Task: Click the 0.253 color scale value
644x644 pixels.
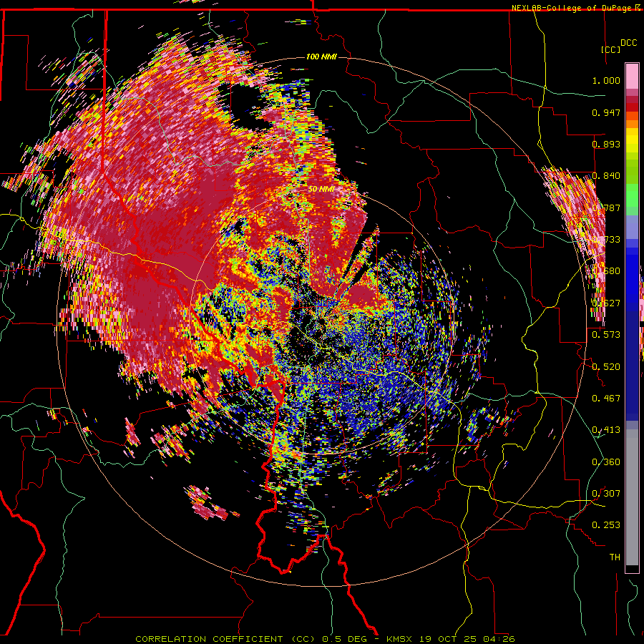Action: click(x=606, y=525)
